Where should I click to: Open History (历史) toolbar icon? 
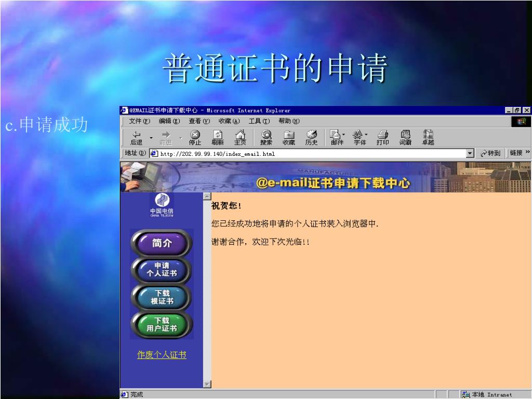click(312, 138)
